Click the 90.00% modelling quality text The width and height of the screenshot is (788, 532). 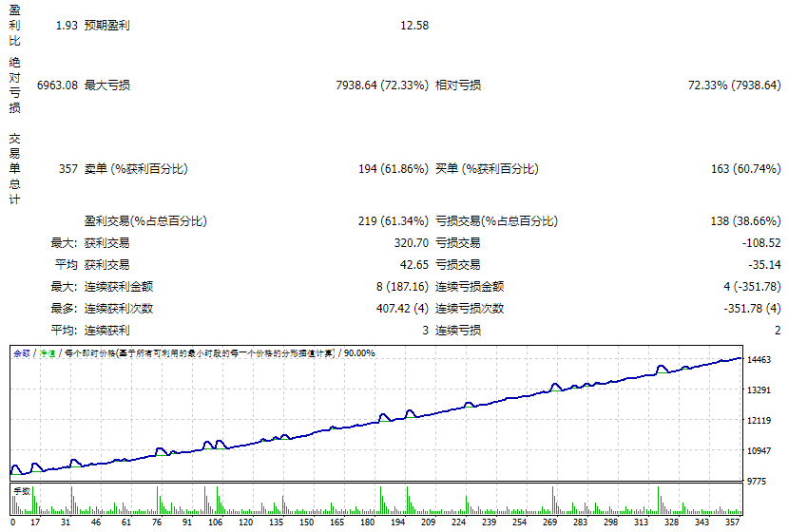359,353
